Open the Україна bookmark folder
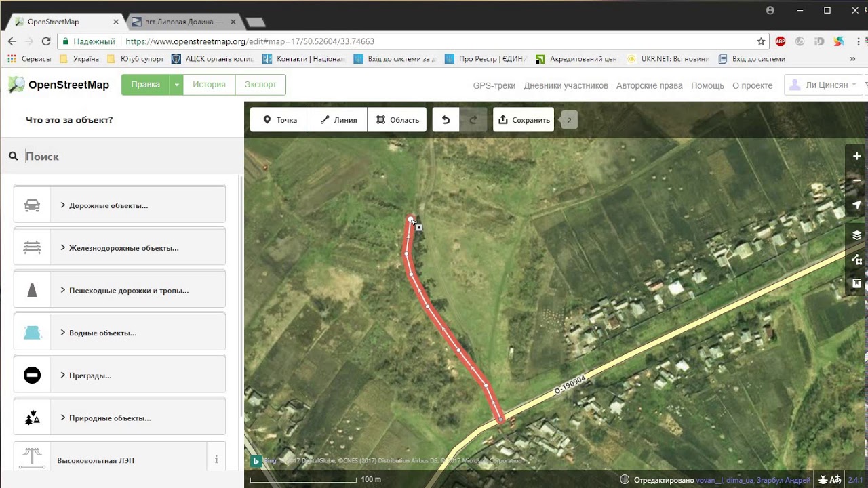The width and height of the screenshot is (868, 488). point(79,59)
